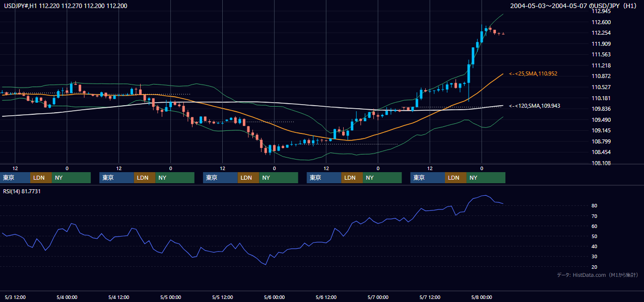Image resolution: width=644 pixels, height=302 pixels.
Task: Click price axis value 108.108
Action: 602,164
